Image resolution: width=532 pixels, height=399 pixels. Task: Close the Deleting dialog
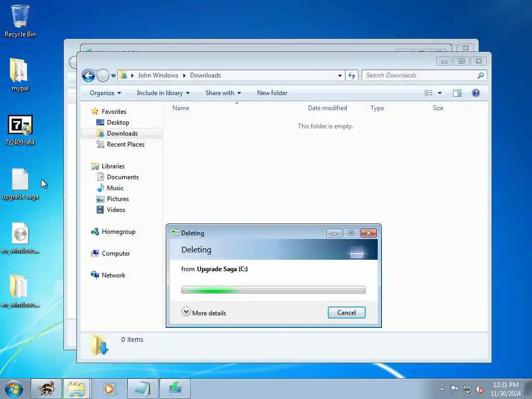[368, 233]
